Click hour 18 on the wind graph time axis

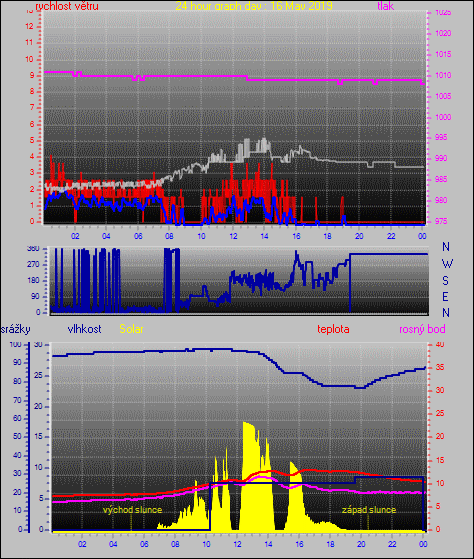tap(327, 236)
